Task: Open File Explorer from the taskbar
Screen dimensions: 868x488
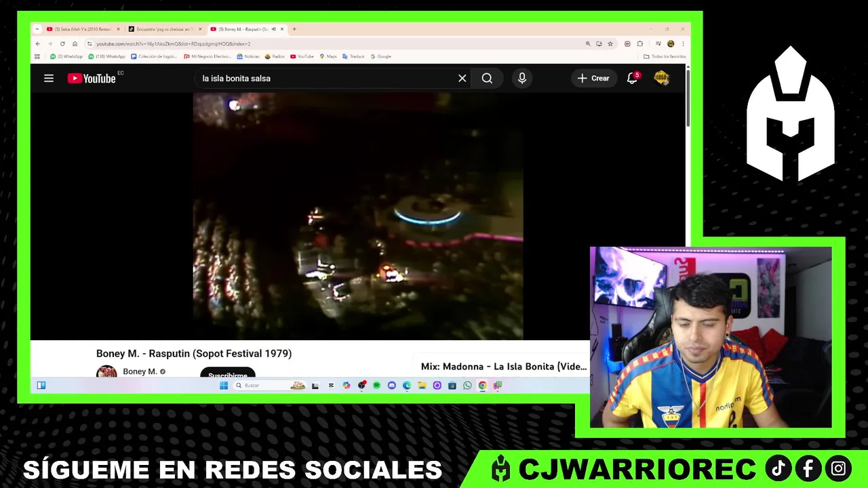Action: click(x=422, y=386)
